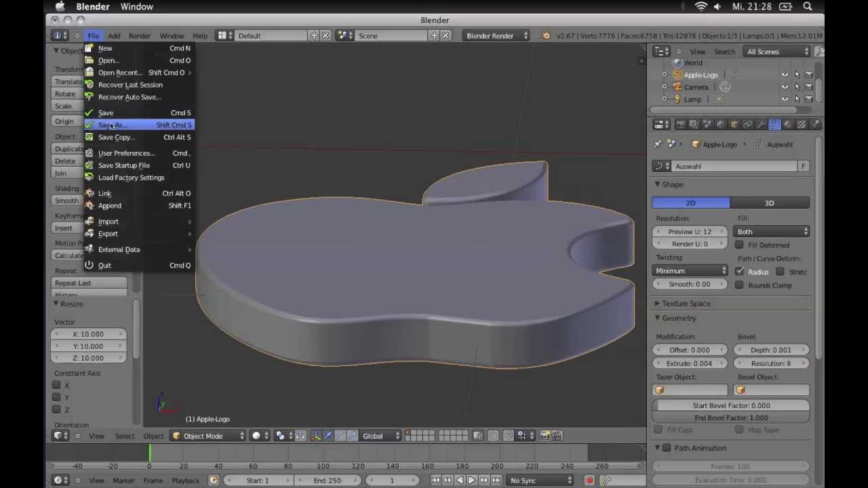
Task: Switch the curve shape to 3D
Action: (x=770, y=203)
